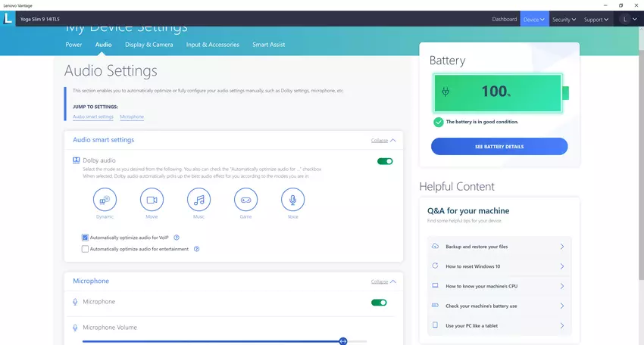The image size is (644, 345).
Task: Select the Voice audio mode icon
Action: [292, 200]
